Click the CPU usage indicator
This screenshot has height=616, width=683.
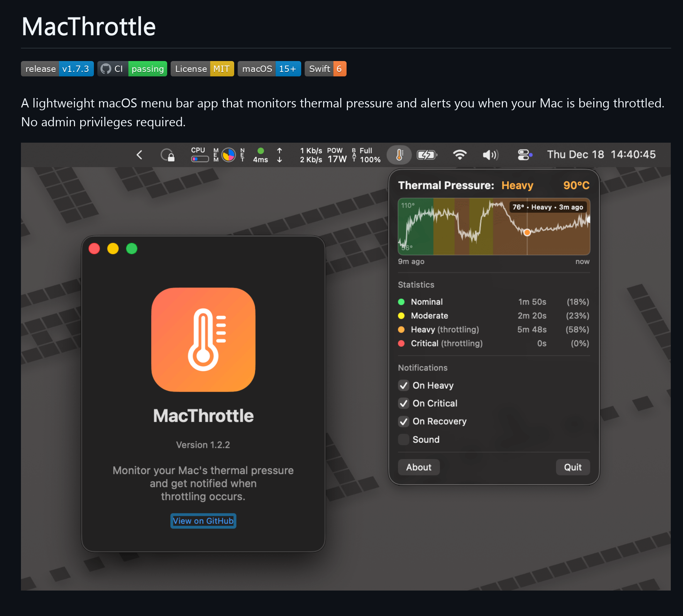pos(200,155)
